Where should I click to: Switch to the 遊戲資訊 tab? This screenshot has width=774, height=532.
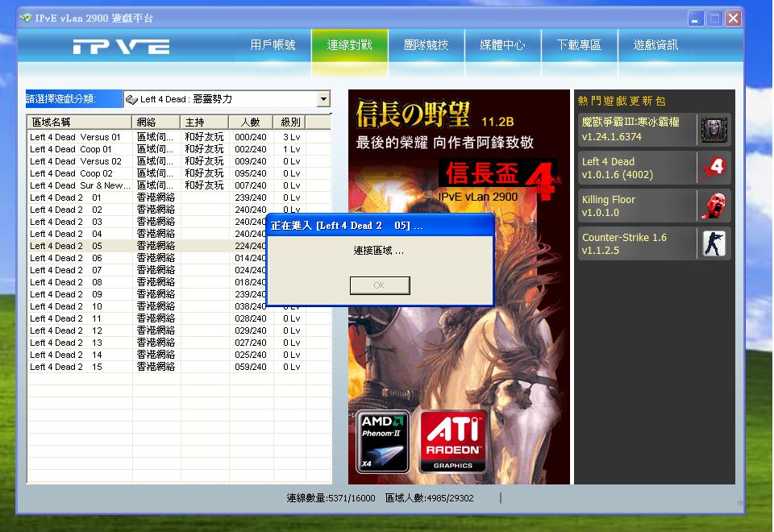point(655,45)
